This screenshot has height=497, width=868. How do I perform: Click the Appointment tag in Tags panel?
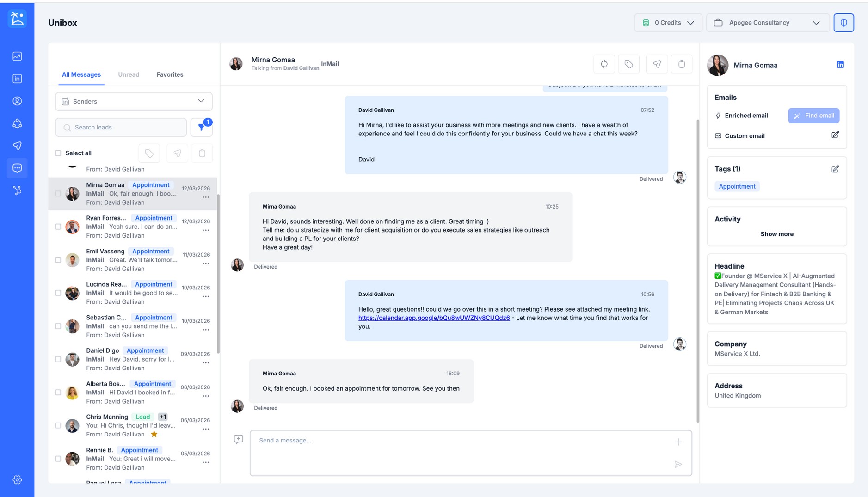tap(737, 186)
